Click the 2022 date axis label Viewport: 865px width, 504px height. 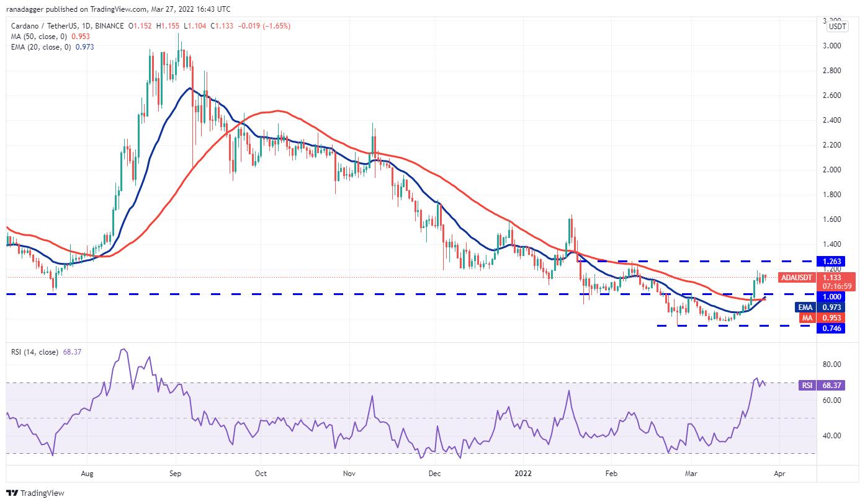click(x=523, y=474)
